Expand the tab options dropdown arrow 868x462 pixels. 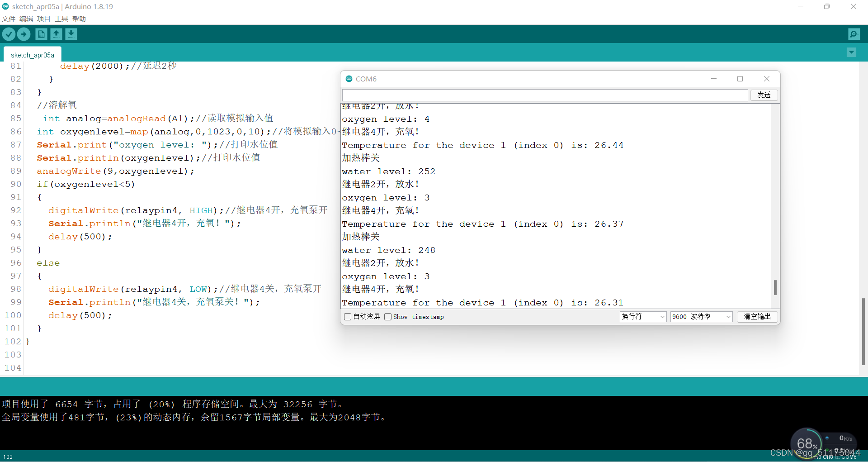[x=851, y=52]
